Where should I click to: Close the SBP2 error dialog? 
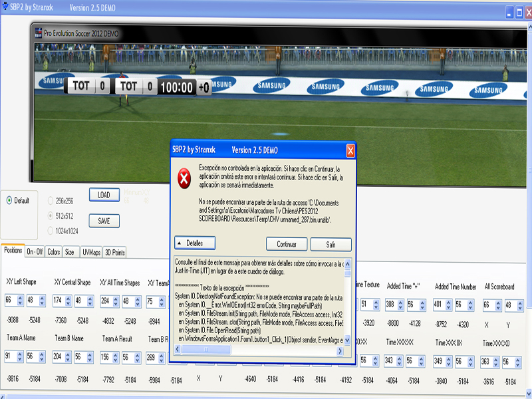point(350,151)
